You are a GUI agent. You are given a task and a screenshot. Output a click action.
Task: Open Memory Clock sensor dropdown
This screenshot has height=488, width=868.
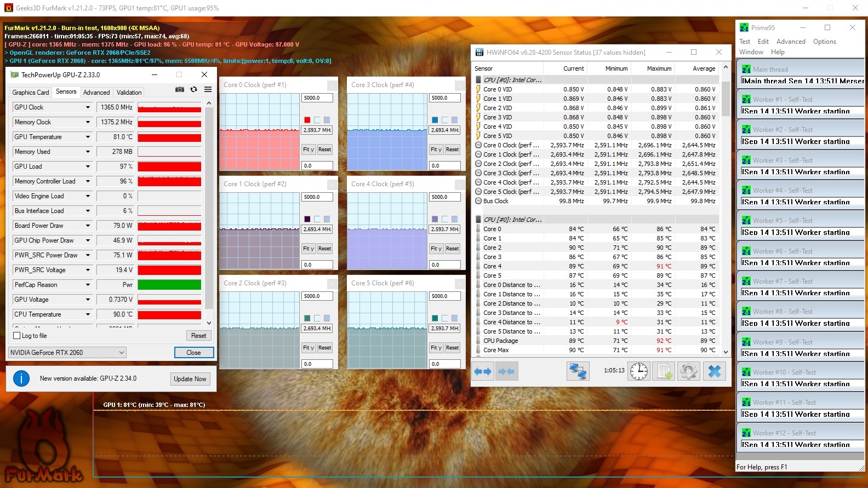click(88, 122)
